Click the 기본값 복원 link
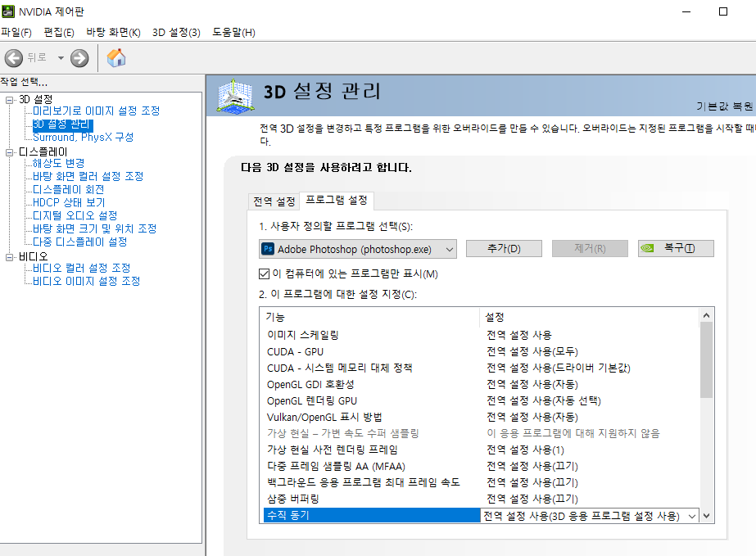This screenshot has width=756, height=556. [725, 106]
